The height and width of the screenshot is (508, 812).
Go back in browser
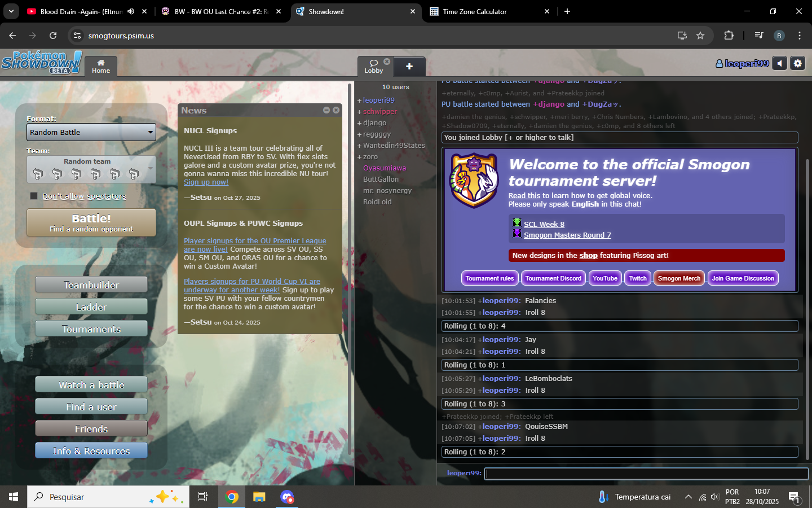tap(12, 36)
